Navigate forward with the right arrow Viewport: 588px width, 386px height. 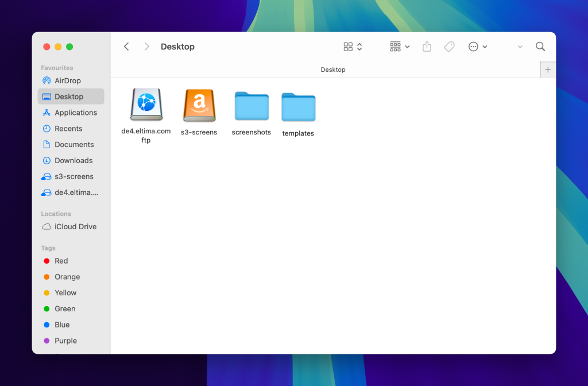(146, 47)
